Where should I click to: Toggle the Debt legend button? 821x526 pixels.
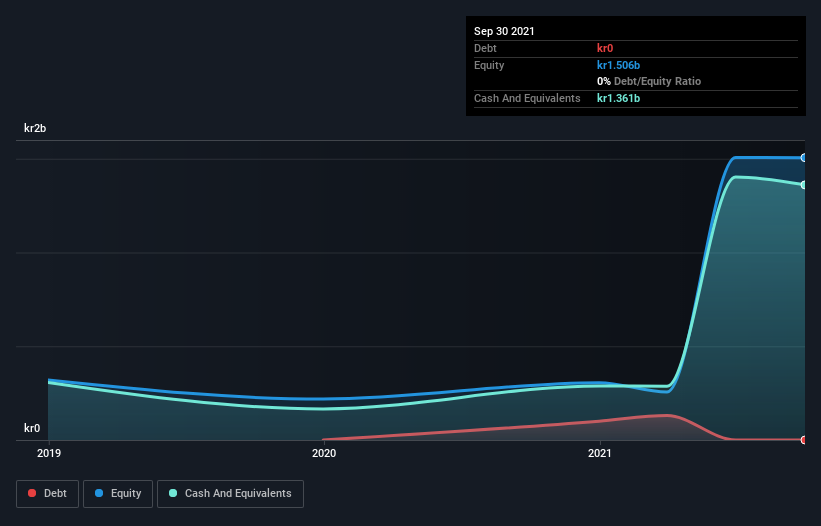point(47,494)
